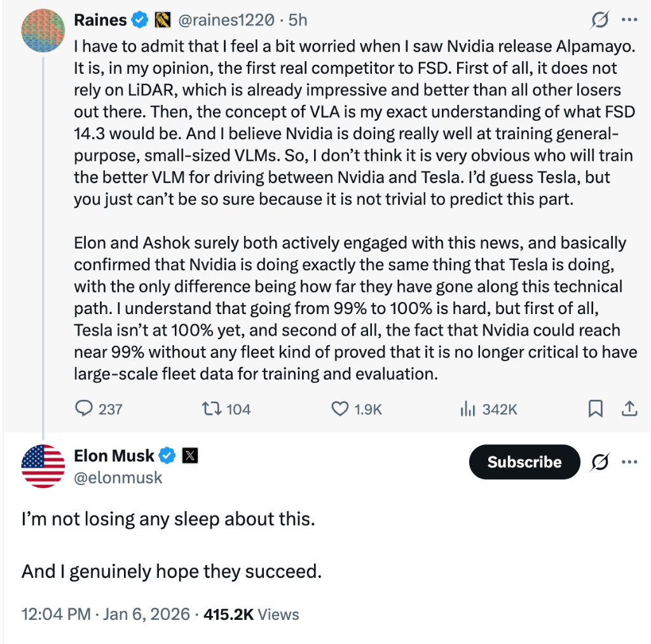Subscribe to Elon Musk
This screenshot has height=644, width=651.
[x=524, y=462]
